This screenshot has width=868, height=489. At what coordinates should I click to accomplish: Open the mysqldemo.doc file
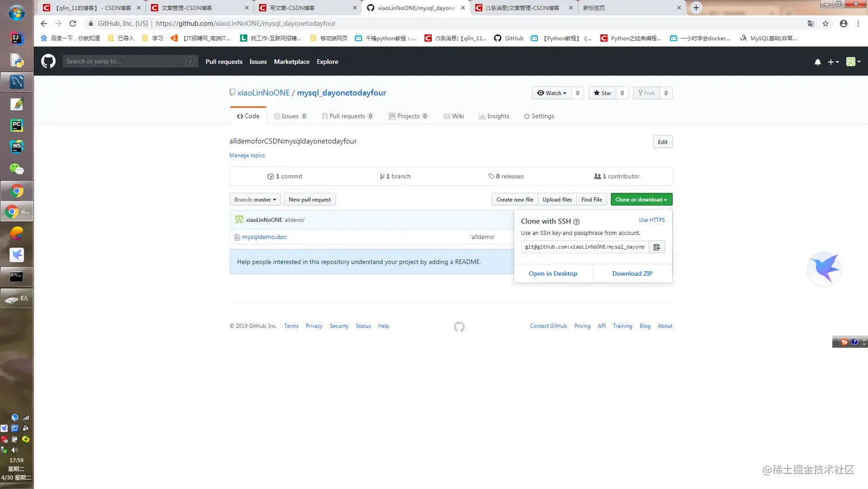(x=264, y=237)
